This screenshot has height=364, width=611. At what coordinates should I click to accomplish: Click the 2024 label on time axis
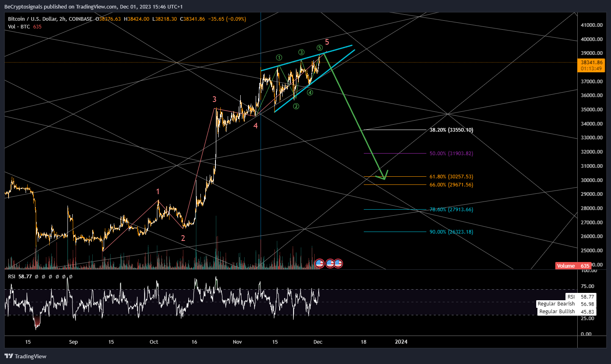coord(401,342)
